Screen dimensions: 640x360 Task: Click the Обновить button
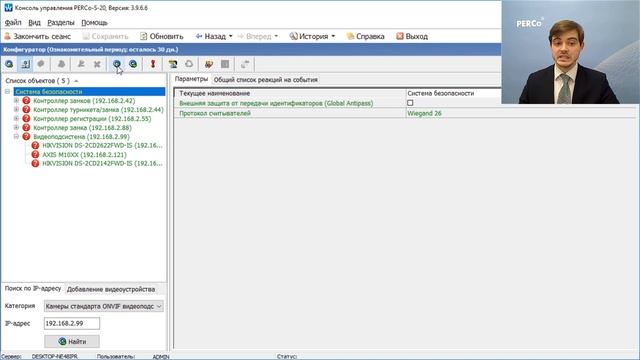click(x=162, y=36)
